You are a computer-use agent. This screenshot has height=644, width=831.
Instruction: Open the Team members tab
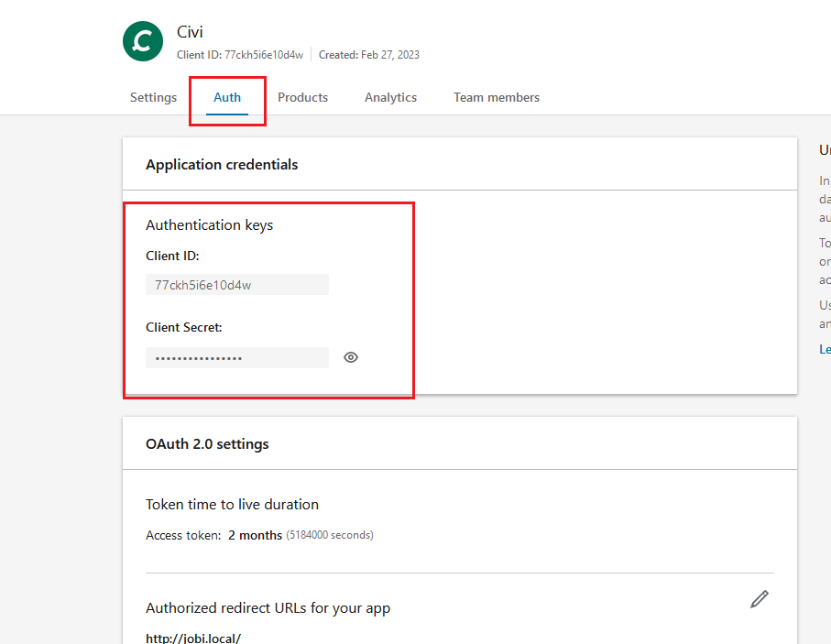coord(496,97)
